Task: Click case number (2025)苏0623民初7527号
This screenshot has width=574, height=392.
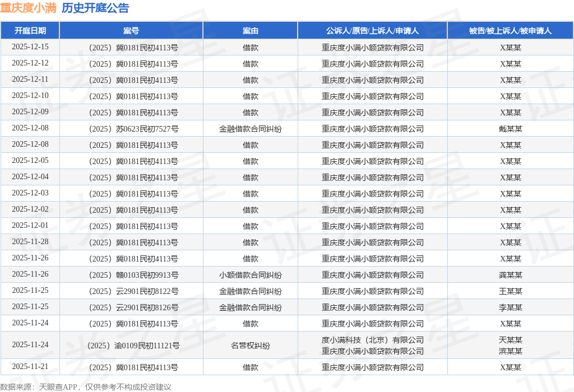Action: [x=133, y=129]
